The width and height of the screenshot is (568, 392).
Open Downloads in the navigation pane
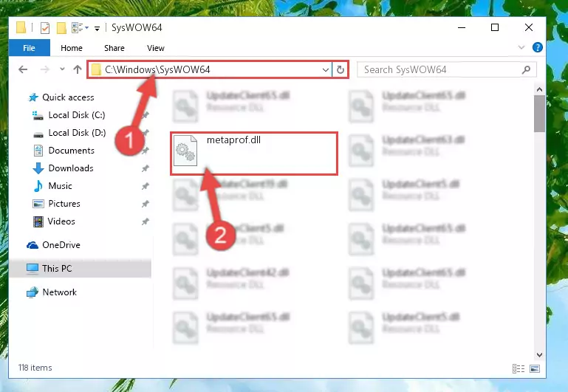click(x=71, y=168)
